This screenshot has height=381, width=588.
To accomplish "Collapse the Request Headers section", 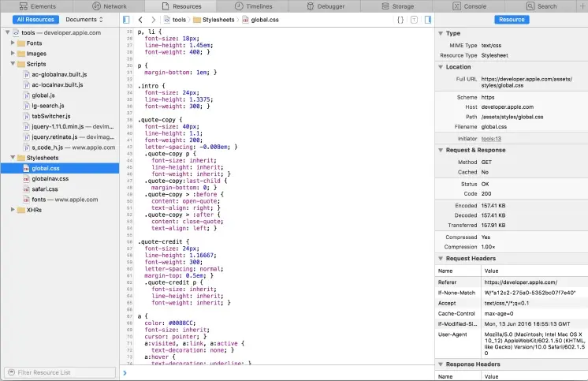I will tap(441, 258).
